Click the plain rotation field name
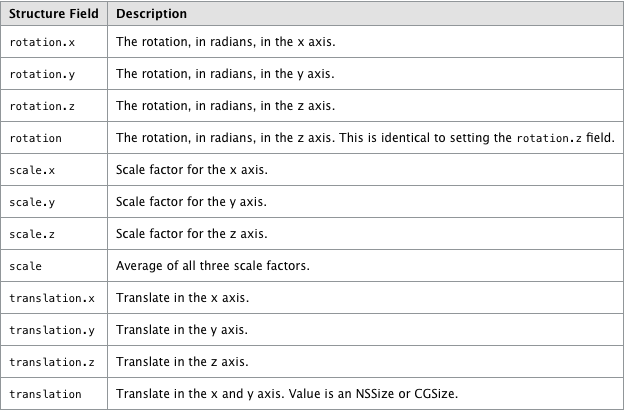Viewport: 624px width, 410px height. tap(35, 139)
